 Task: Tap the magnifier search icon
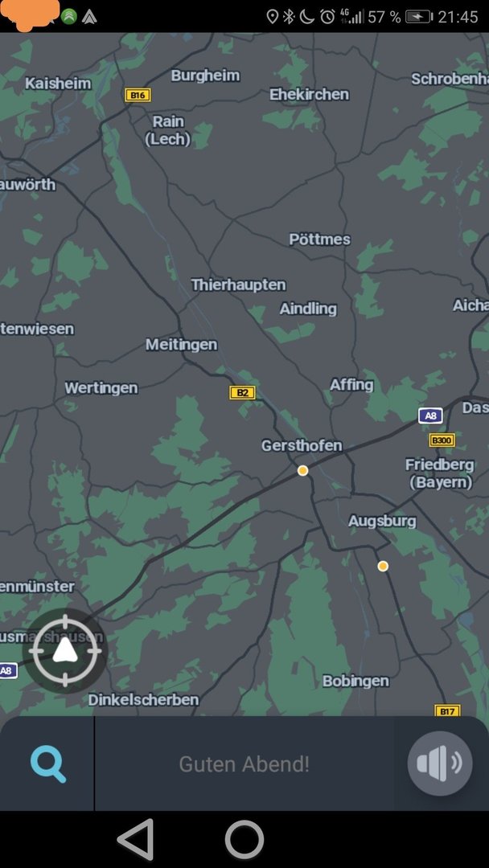48,764
